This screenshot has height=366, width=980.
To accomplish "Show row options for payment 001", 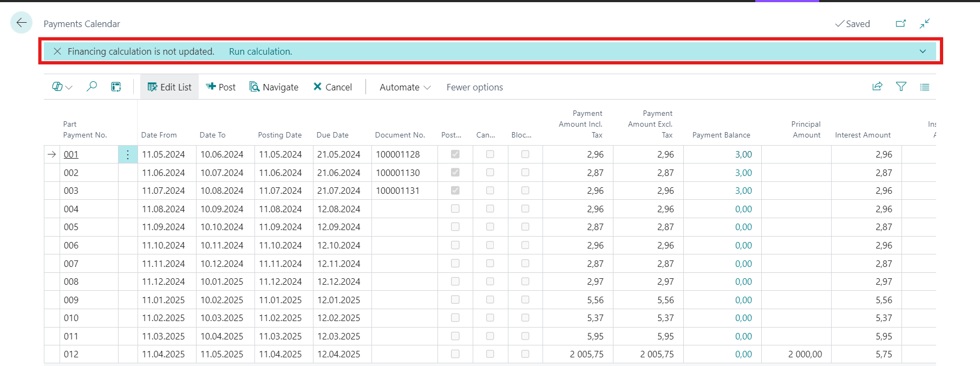I will [x=128, y=155].
